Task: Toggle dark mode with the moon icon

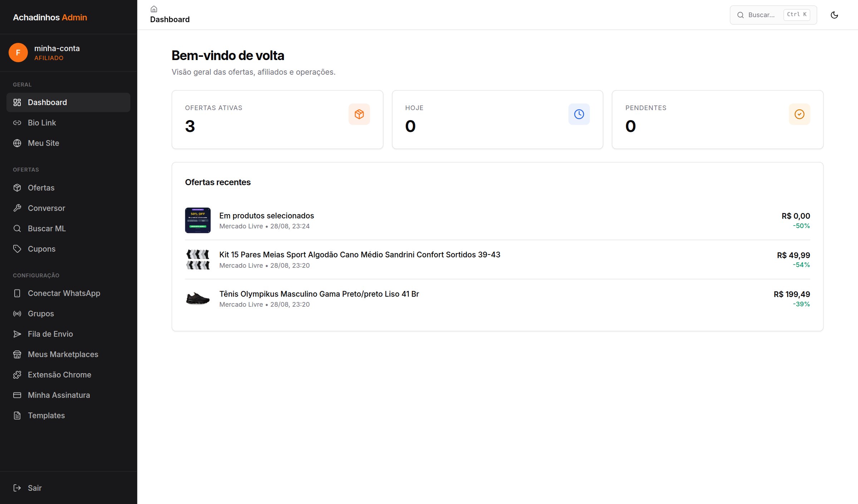Action: pos(834,15)
